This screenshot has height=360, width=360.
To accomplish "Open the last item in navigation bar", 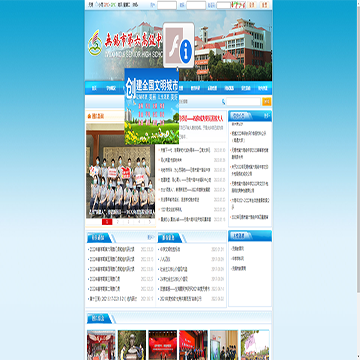I will click(263, 88).
